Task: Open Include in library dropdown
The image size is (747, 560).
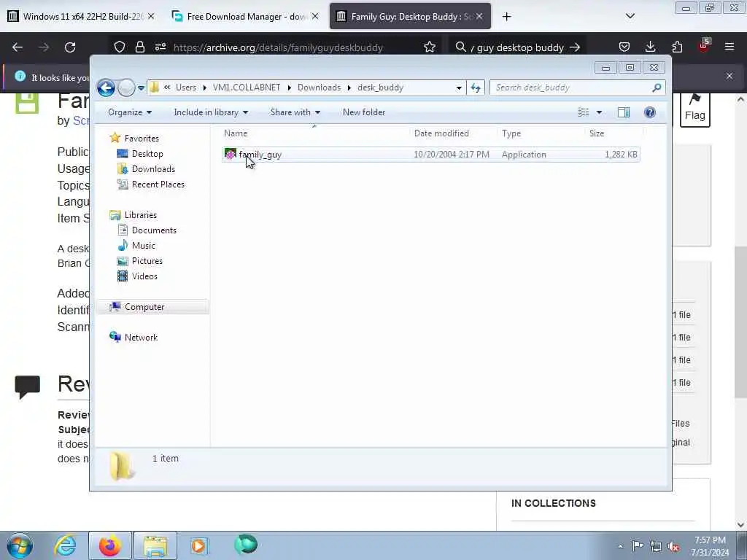Action: [211, 112]
